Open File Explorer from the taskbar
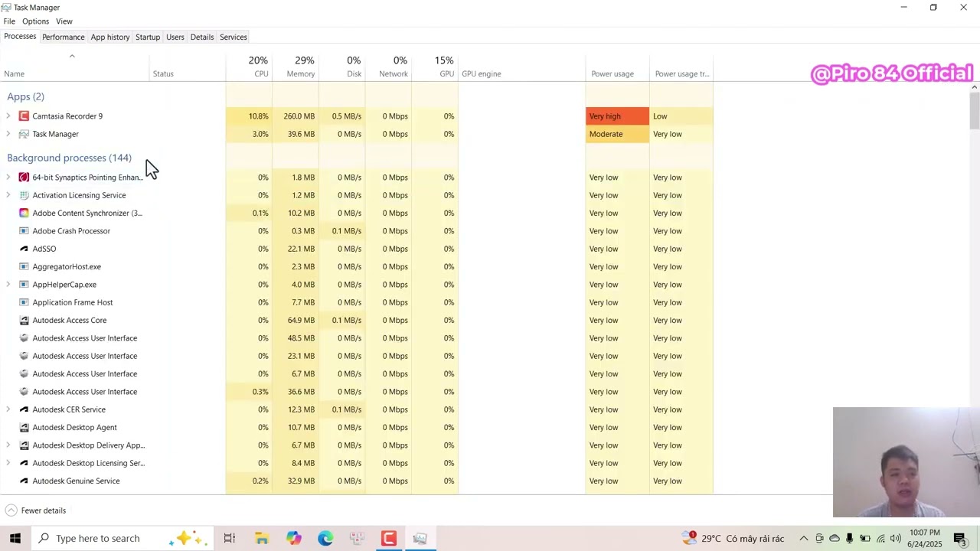Image resolution: width=980 pixels, height=551 pixels. pos(262,538)
